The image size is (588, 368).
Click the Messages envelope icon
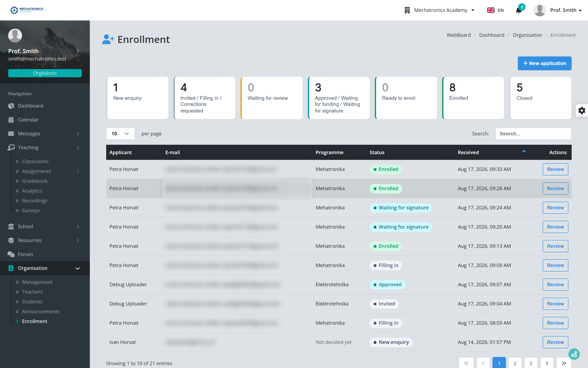(x=11, y=134)
